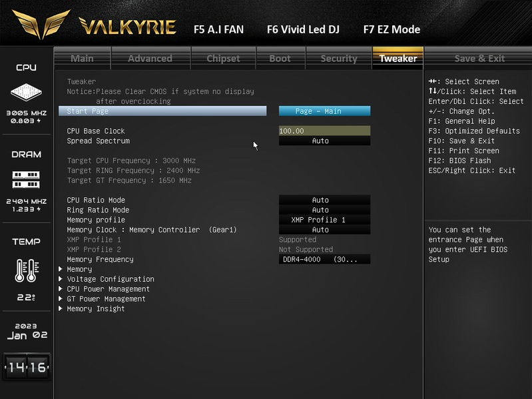Click F11: Print Screen help line
Image resolution: width=532 pixels, height=399 pixels.
464,151
